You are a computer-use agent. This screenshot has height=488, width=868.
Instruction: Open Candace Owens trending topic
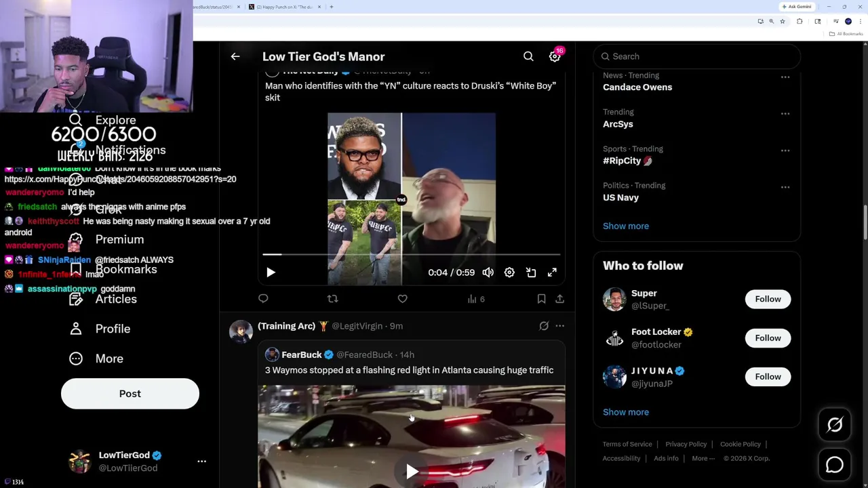(x=637, y=87)
